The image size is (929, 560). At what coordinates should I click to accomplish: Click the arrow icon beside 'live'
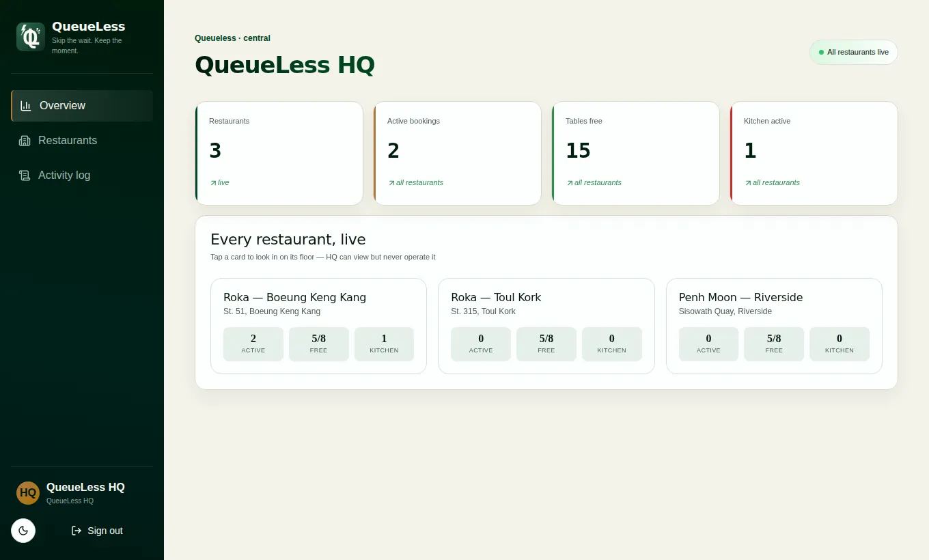pos(213,183)
